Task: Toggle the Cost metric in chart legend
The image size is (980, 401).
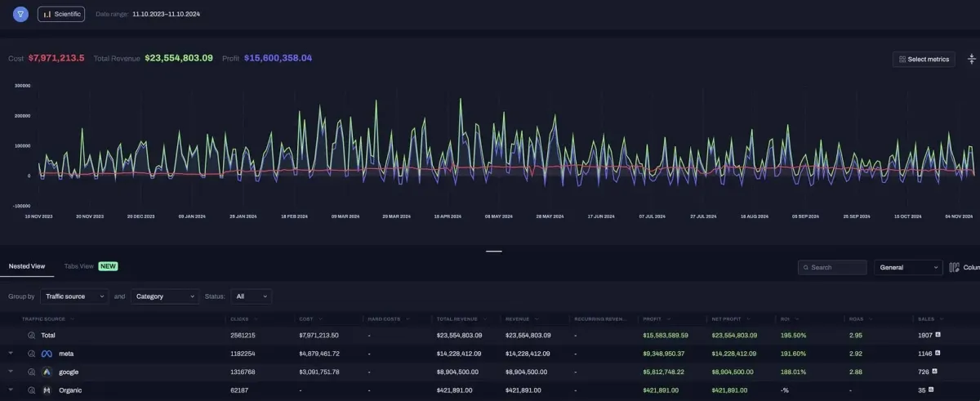Action: pyautogui.click(x=46, y=58)
